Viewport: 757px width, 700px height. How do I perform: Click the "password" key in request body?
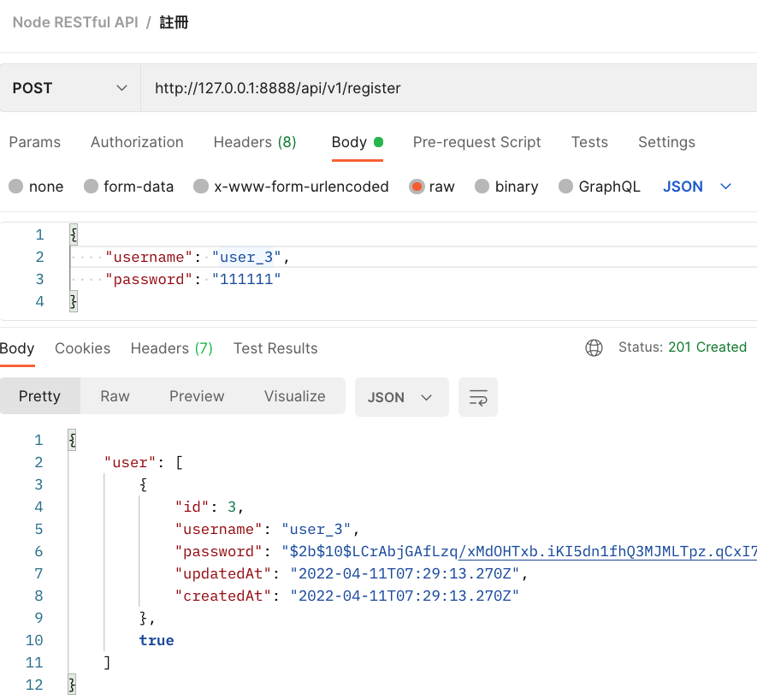[149, 279]
